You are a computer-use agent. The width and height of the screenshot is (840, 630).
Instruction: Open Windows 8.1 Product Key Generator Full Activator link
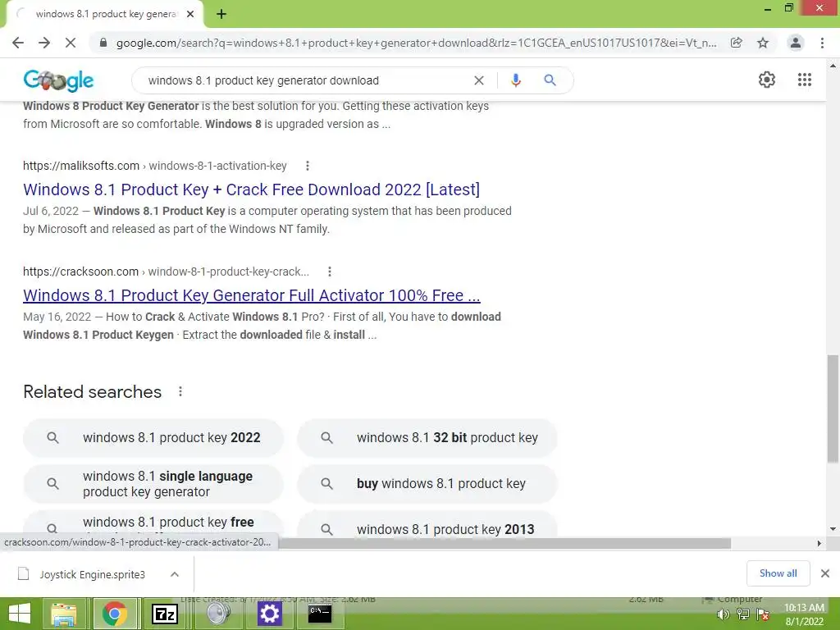click(x=251, y=295)
